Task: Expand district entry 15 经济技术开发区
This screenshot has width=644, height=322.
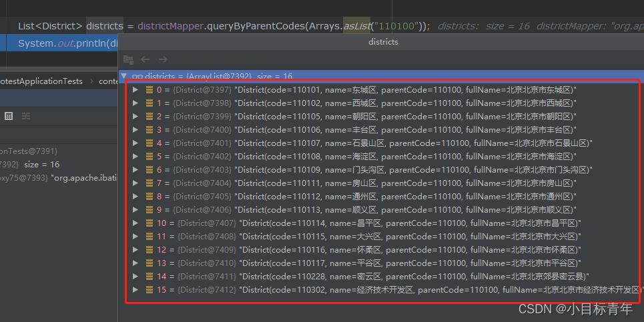Action: click(135, 289)
